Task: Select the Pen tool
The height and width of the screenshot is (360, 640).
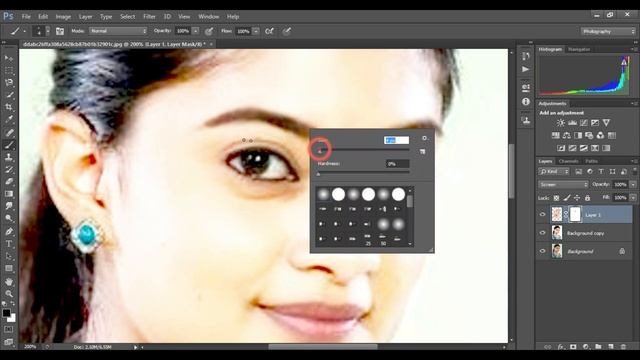Action: (9, 231)
